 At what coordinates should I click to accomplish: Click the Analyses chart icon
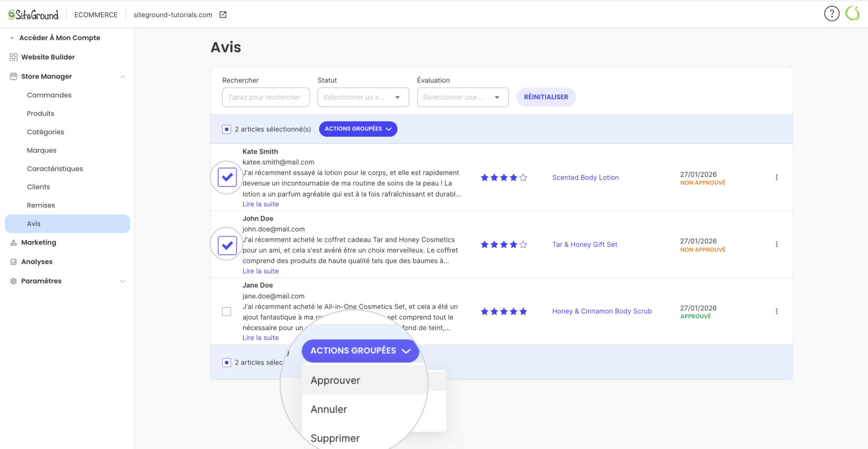click(14, 262)
